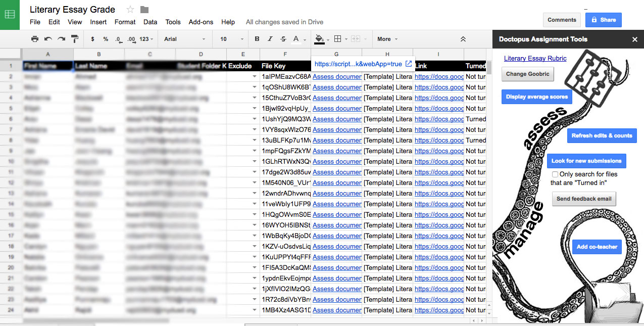Enable only search for turned in files
Screen dimensions: 644x326
pyautogui.click(x=555, y=174)
